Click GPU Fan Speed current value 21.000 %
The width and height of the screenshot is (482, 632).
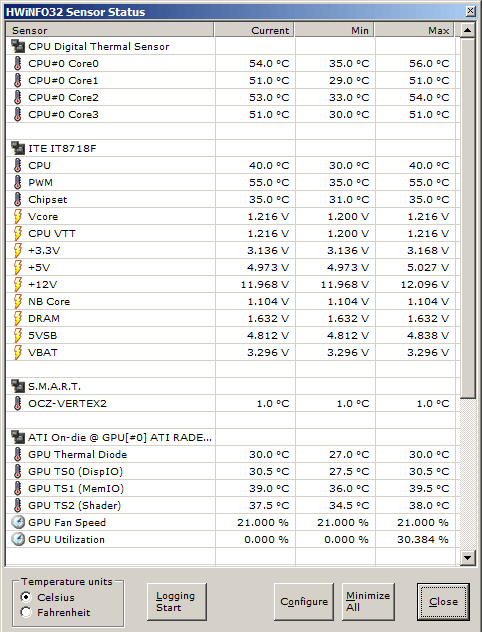click(x=263, y=522)
